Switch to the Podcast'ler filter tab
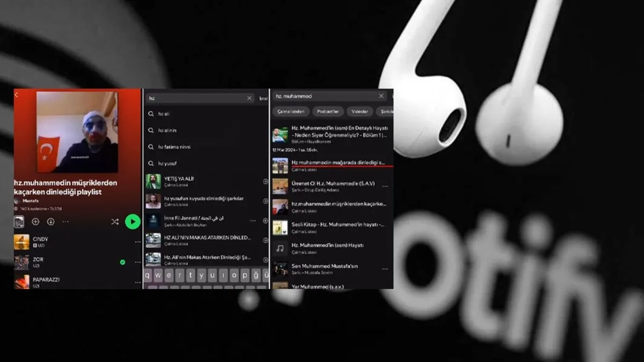This screenshot has height=362, width=644. pos(328,112)
